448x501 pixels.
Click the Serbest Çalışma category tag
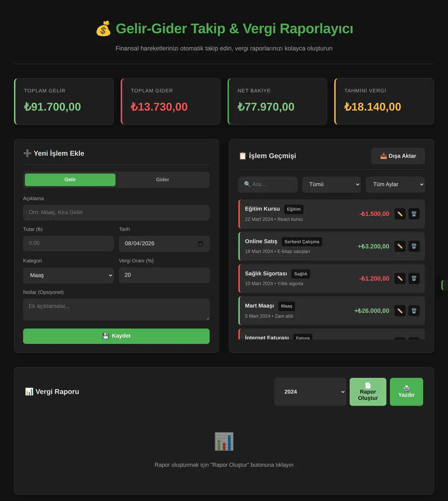coord(302,242)
